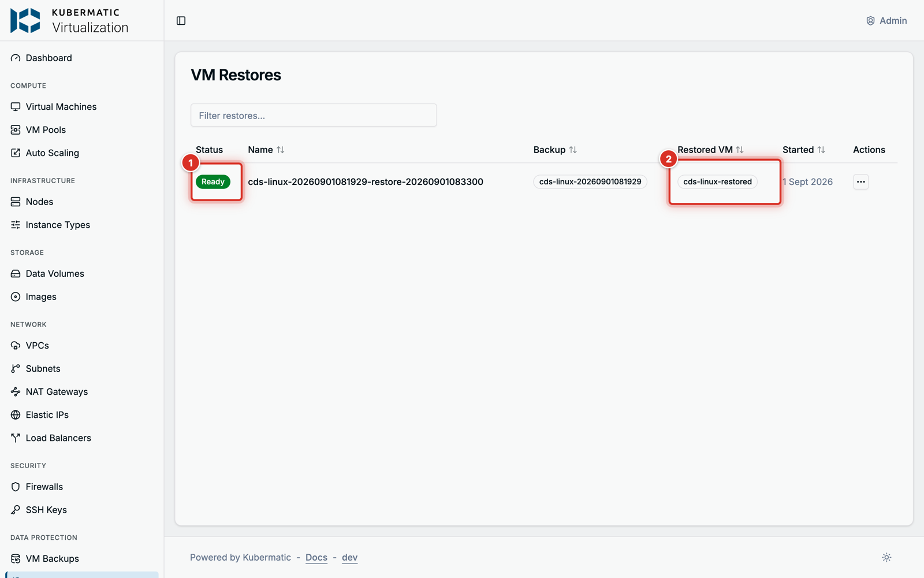Click the Powered by Kubermatic footer text

240,557
